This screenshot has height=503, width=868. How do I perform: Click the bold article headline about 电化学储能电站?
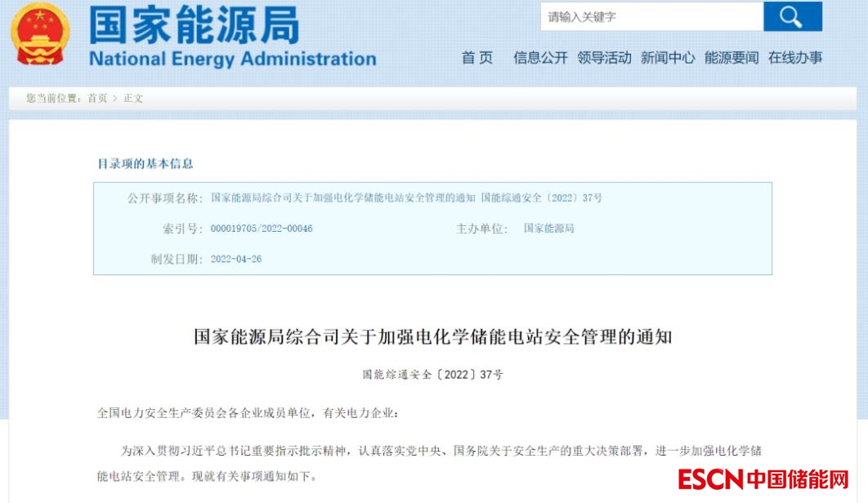coord(432,336)
